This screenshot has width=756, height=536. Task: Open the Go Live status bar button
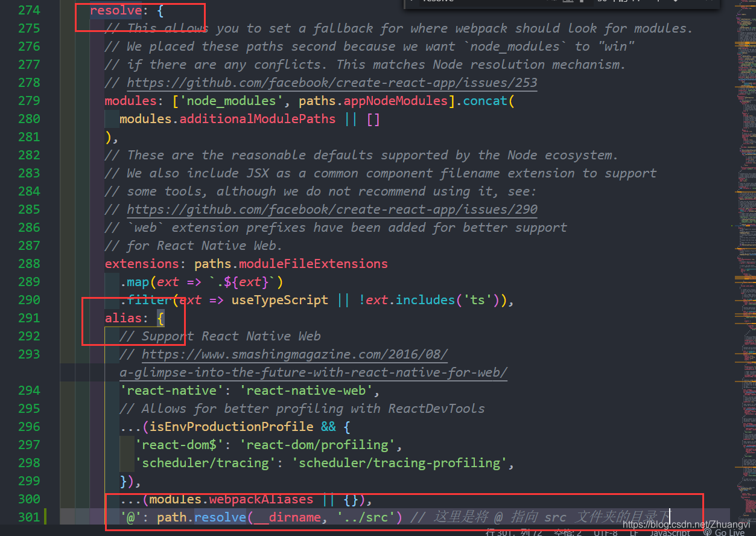723,532
